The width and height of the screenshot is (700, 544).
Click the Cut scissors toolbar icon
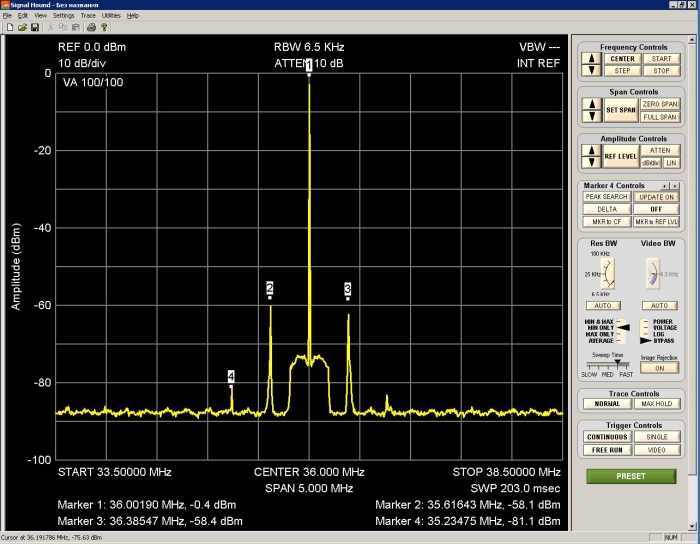point(50,27)
